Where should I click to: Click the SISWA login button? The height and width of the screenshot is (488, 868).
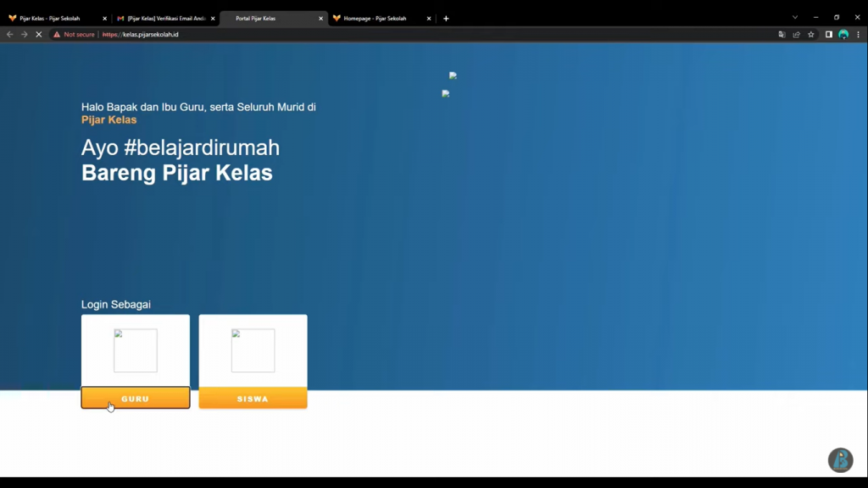(x=253, y=398)
